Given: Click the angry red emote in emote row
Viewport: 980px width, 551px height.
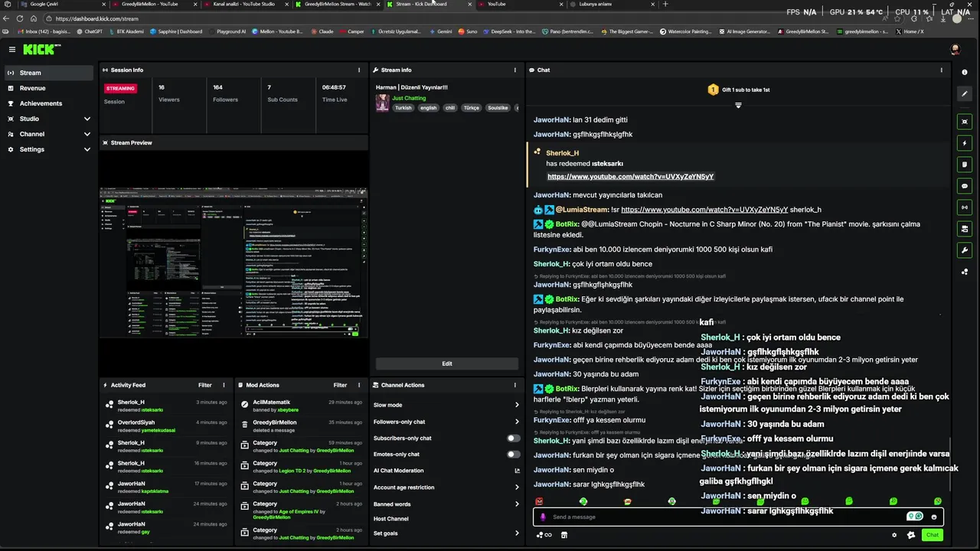Looking at the screenshot, I should coord(539,501).
